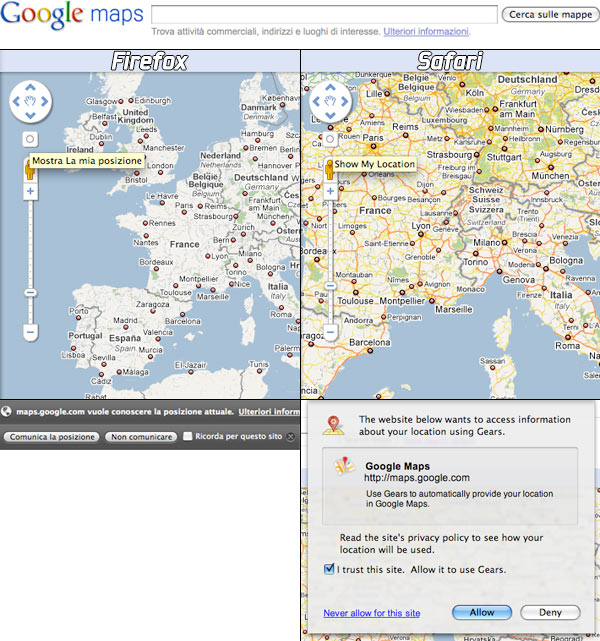Zoom in with plus on Firefox map
Screen dimensions: 600x641
(30, 191)
